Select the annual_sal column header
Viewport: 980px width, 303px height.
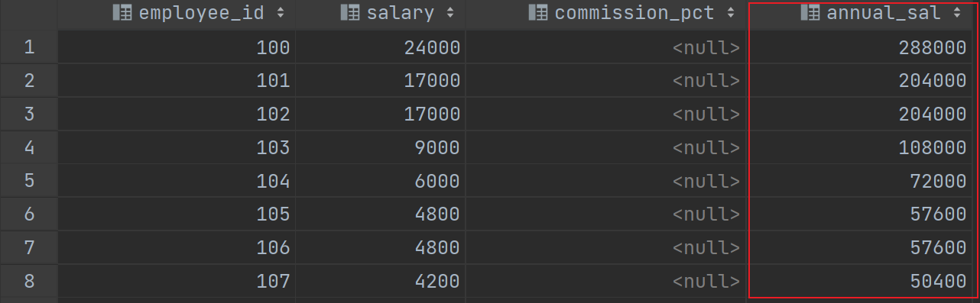pos(863,13)
